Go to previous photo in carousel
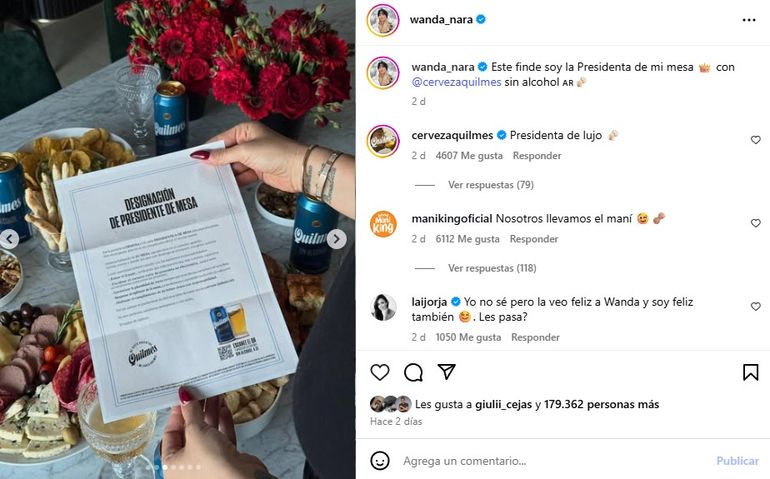 point(9,239)
